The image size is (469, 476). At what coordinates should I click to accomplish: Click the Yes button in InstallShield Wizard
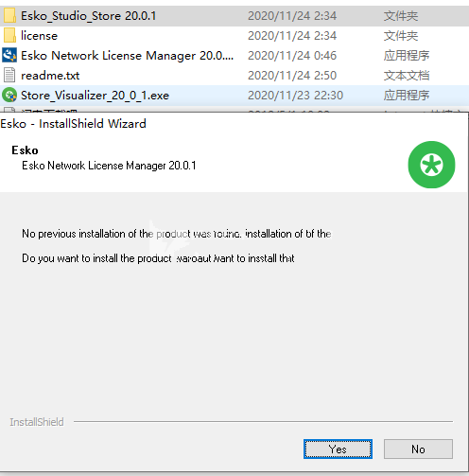[338, 449]
